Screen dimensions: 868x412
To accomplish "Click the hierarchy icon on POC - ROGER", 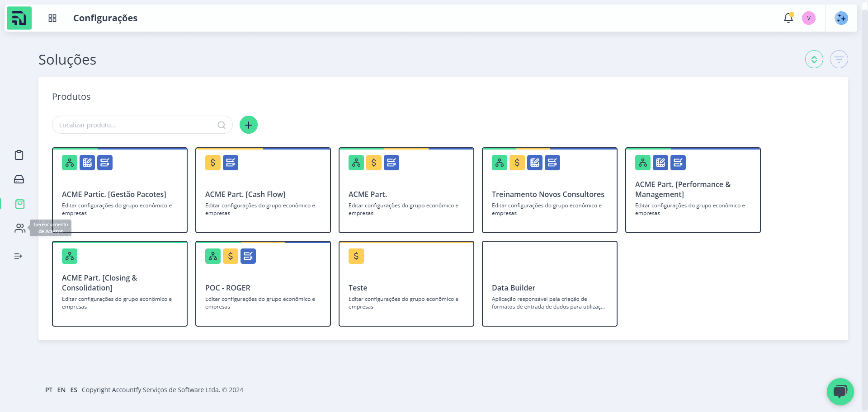I will tap(213, 256).
